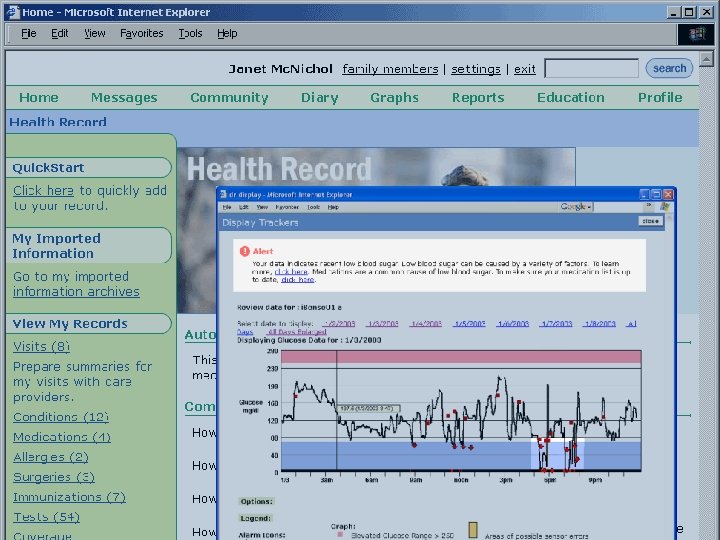Select the 1/8/2003 date link

(600, 324)
